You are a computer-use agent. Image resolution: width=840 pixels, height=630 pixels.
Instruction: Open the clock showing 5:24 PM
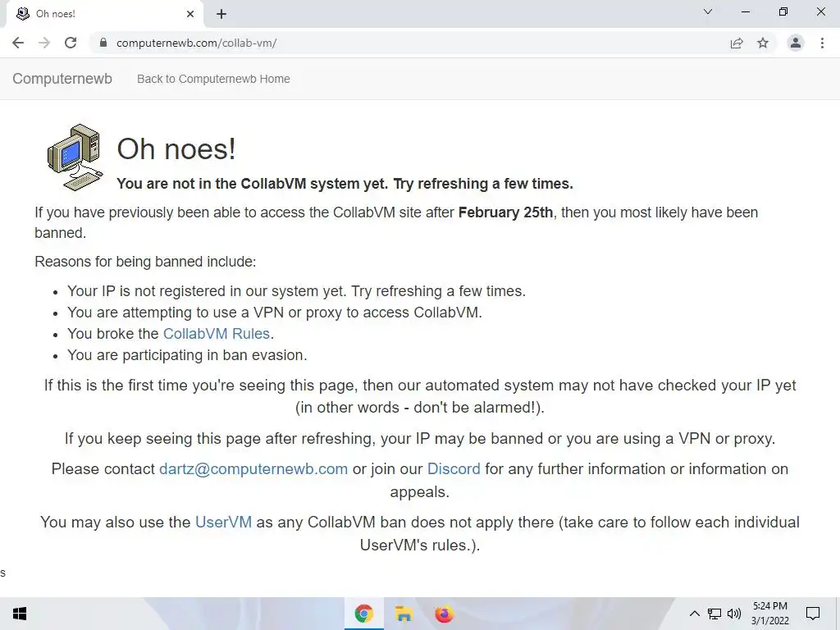tap(769, 614)
